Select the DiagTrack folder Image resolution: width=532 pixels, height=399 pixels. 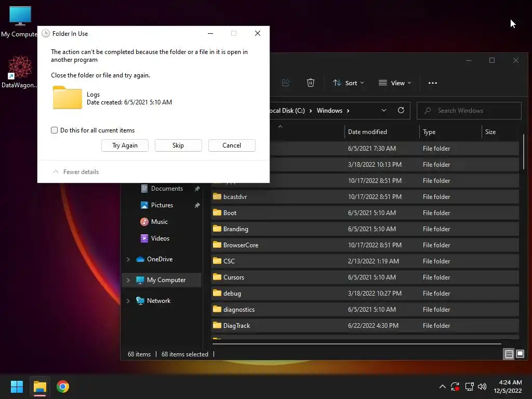(x=365, y=326)
